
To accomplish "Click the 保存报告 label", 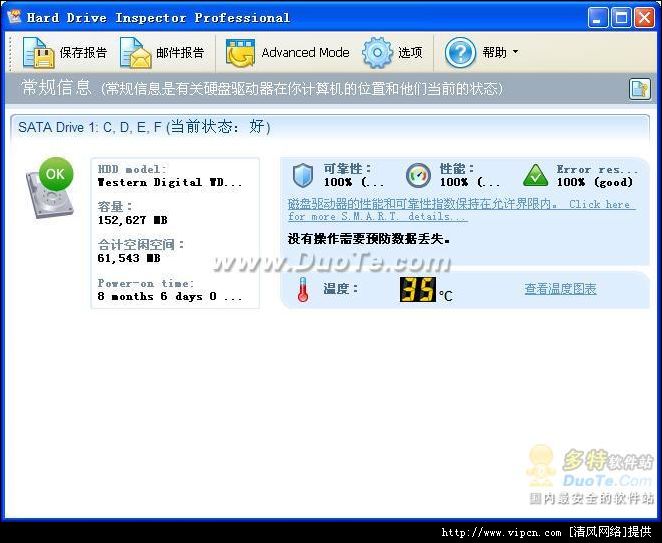I will point(84,52).
